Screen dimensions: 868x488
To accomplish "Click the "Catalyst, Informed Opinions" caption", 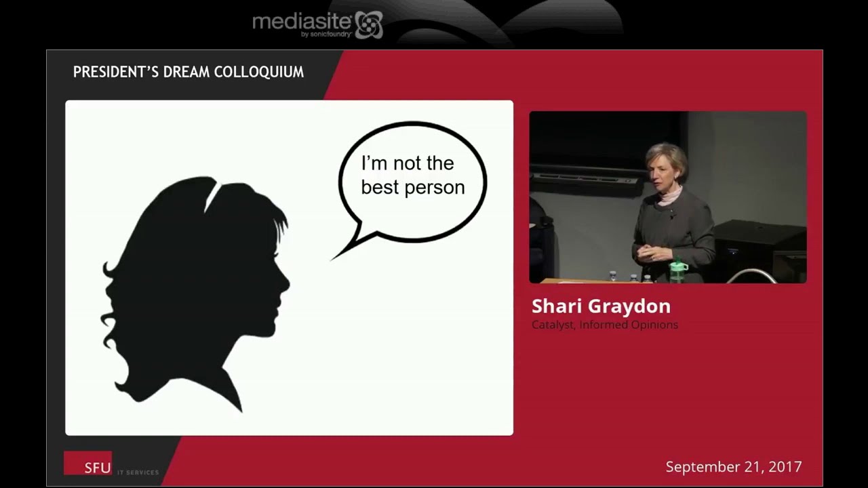I will [605, 325].
